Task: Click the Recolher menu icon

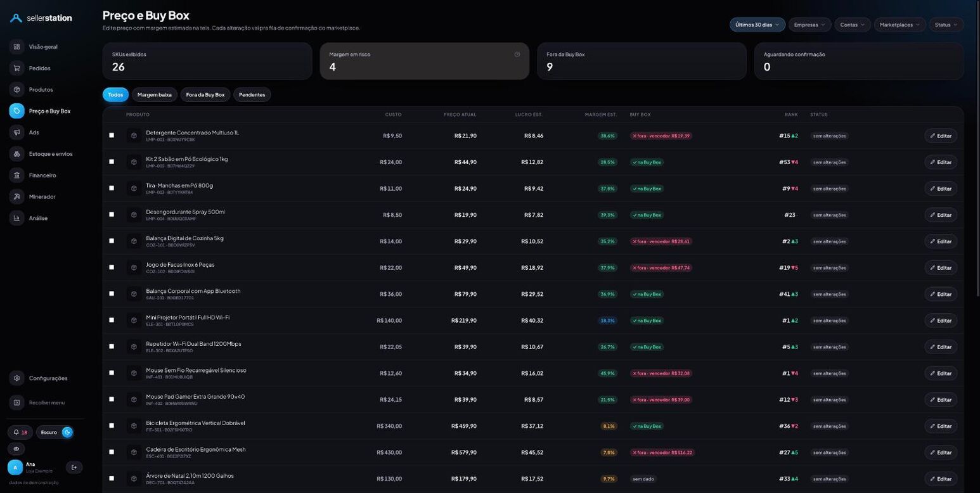Action: click(16, 402)
